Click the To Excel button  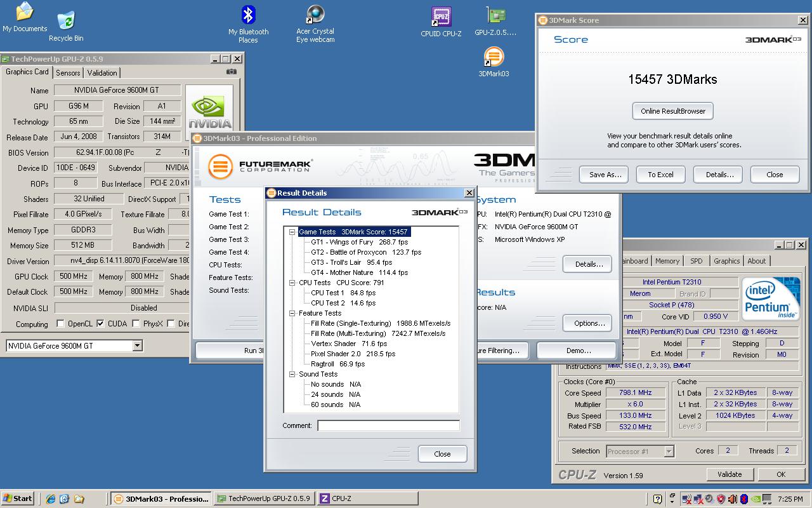[660, 175]
